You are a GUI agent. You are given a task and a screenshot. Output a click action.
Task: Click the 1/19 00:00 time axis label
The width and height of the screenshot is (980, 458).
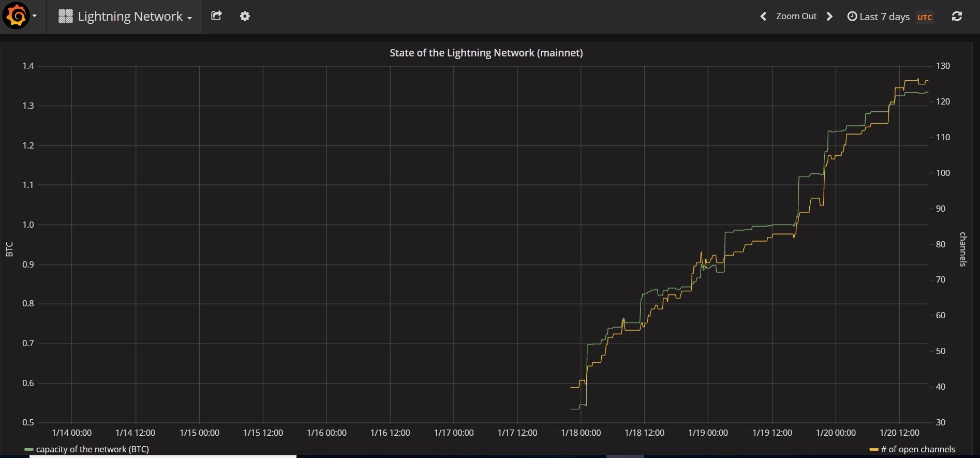[708, 433]
